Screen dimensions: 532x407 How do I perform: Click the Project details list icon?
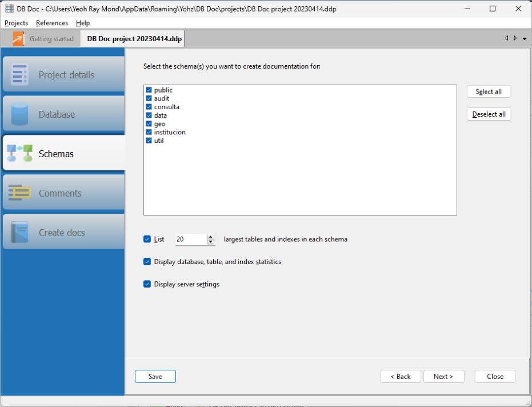click(x=20, y=75)
